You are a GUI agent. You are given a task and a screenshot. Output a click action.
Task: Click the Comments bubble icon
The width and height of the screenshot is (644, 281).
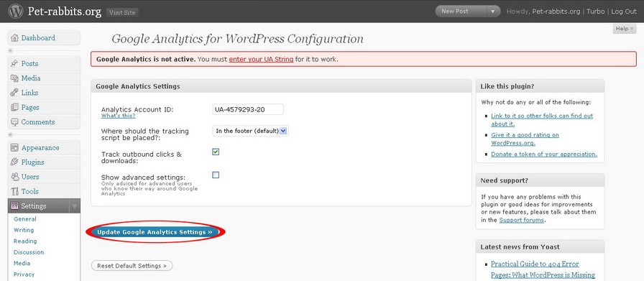tap(15, 122)
